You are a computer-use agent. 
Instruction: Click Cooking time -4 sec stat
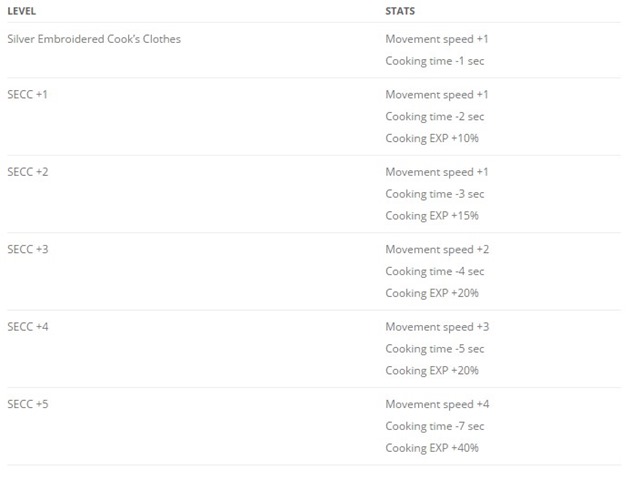[435, 272]
